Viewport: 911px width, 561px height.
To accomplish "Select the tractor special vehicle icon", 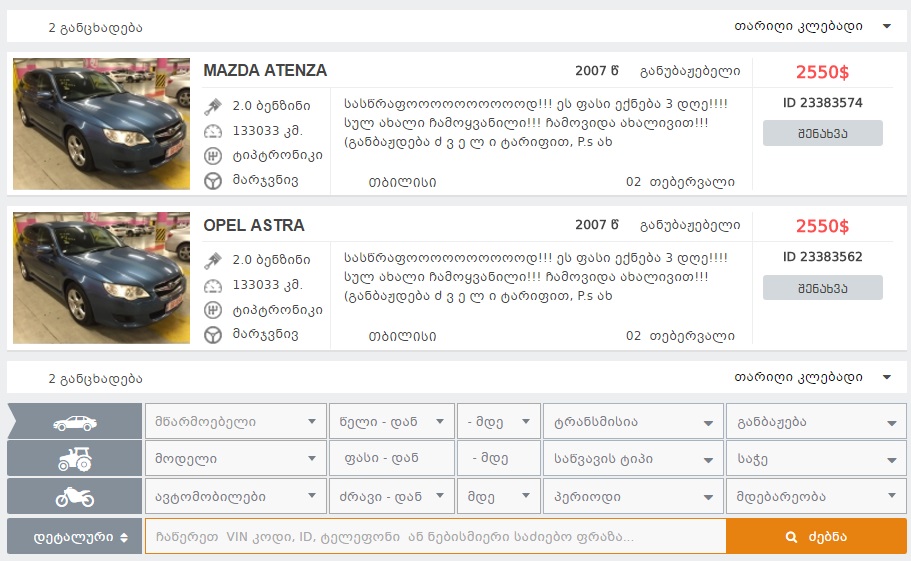I will [75, 459].
